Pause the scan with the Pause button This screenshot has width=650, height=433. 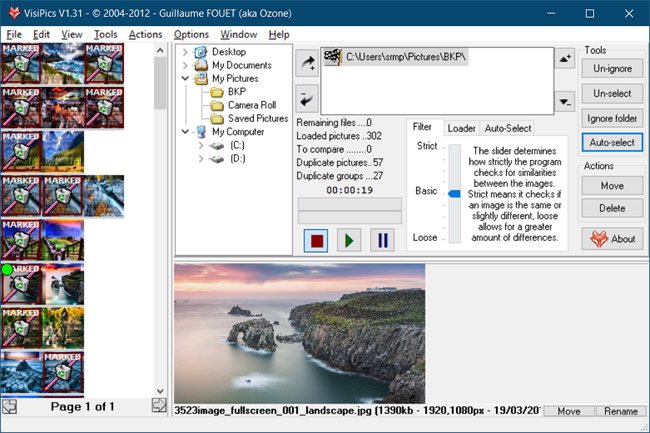382,240
